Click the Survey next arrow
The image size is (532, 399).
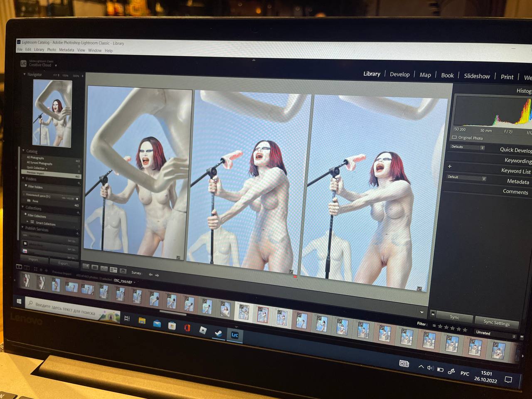(x=157, y=275)
